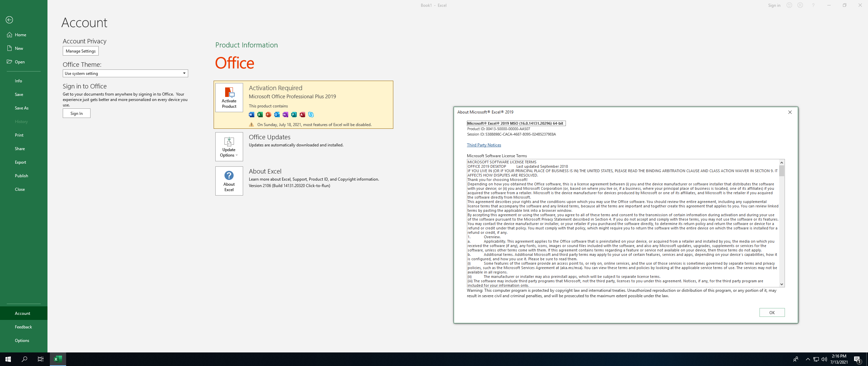
Task: Click the network status icon in system tray
Action: (816, 359)
